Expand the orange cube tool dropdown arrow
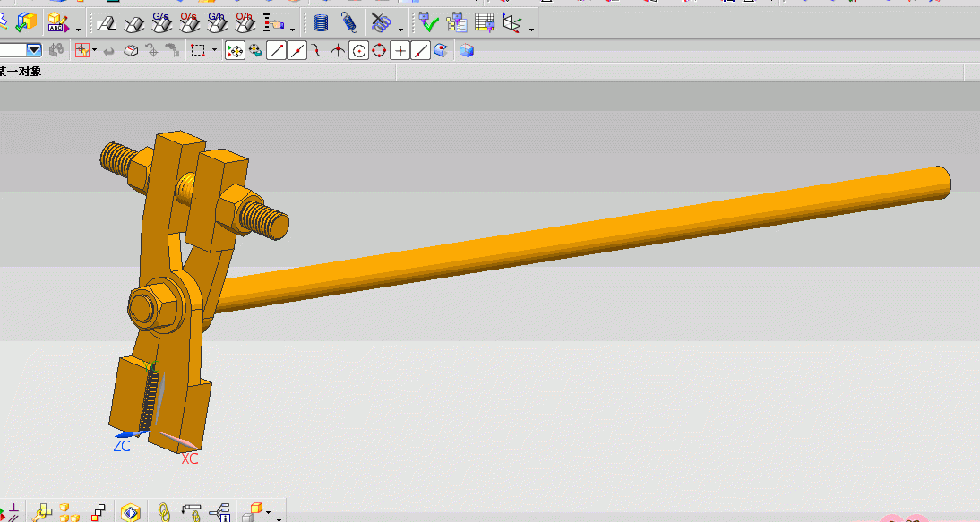The width and height of the screenshot is (980, 522). 269,513
